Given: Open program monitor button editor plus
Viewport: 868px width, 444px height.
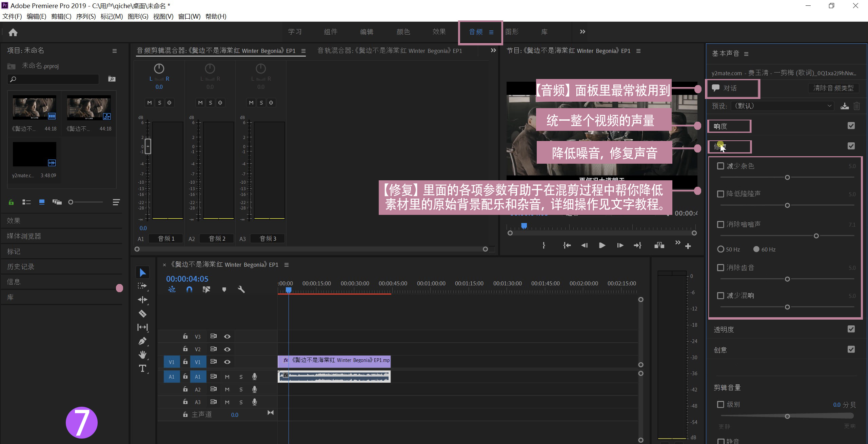Looking at the screenshot, I should coord(688,246).
